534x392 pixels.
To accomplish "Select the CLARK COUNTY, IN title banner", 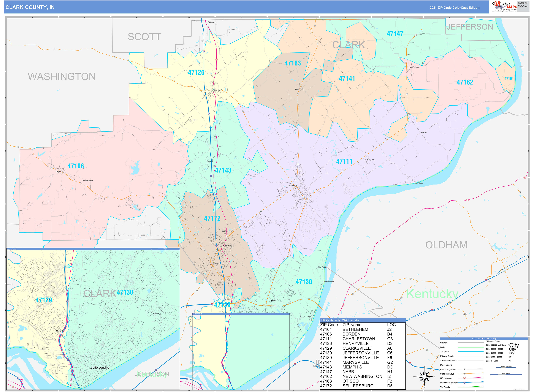I will [30, 8].
